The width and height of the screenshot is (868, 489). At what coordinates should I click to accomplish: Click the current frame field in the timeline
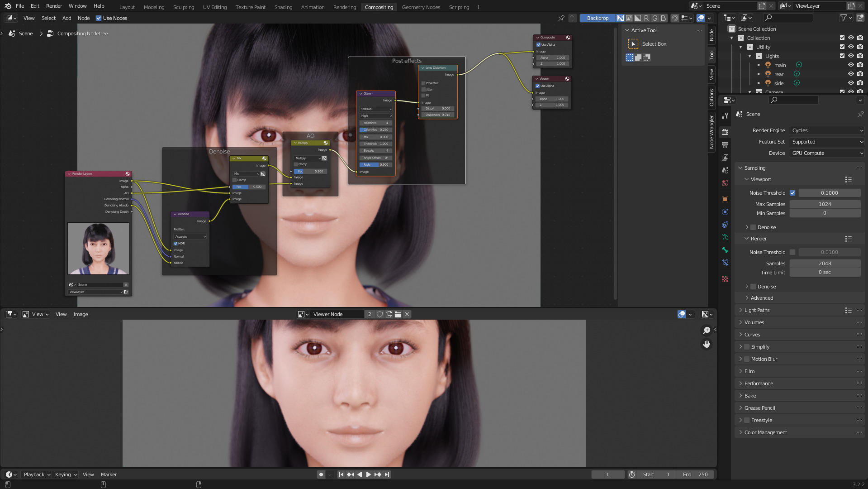point(607,474)
